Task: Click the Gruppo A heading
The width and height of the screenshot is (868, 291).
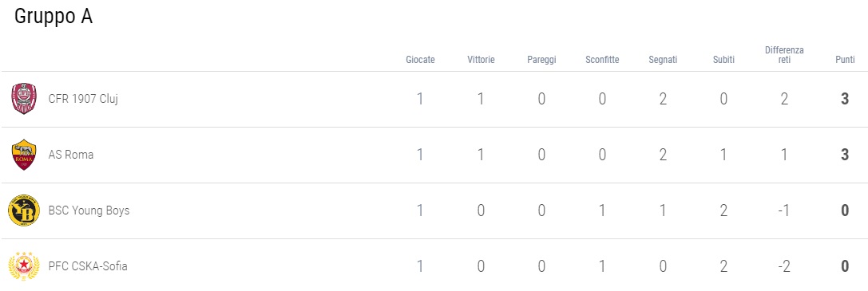Action: pos(54,17)
